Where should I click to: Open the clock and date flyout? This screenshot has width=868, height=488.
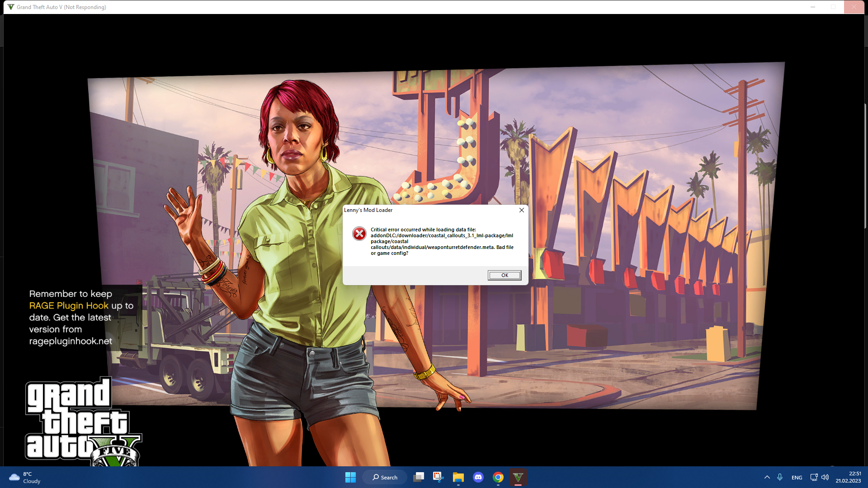click(x=848, y=477)
